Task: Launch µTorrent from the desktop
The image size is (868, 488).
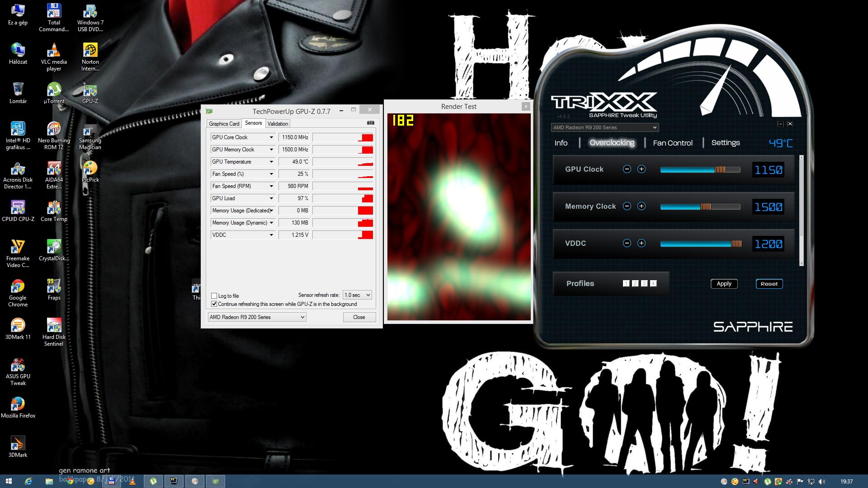Action: 54,93
